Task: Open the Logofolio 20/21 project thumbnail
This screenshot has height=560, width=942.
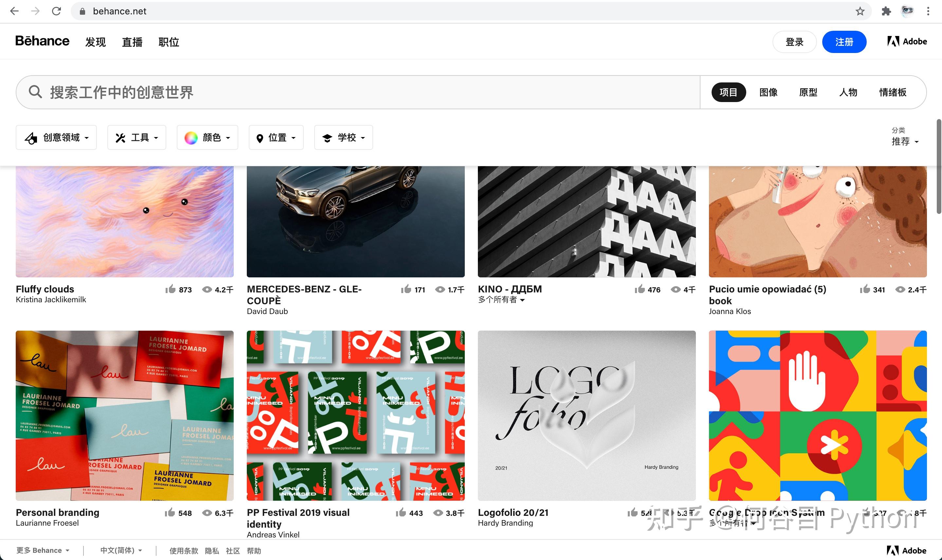Action: click(586, 415)
